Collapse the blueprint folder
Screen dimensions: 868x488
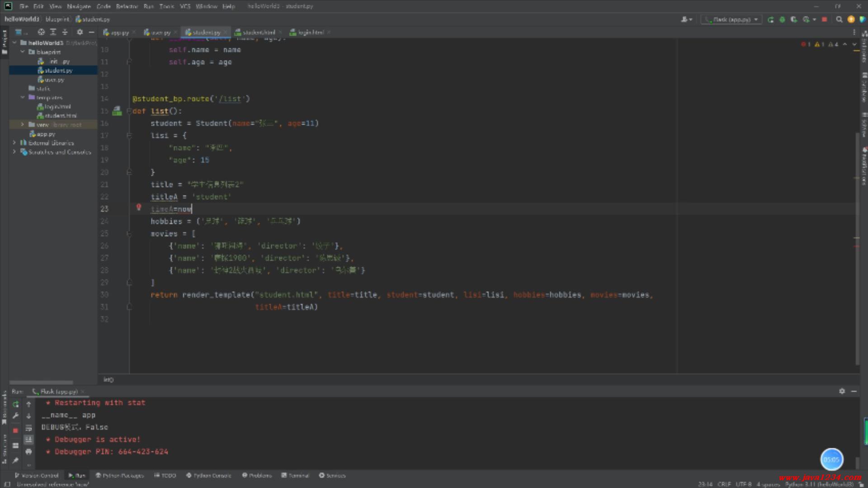click(22, 52)
